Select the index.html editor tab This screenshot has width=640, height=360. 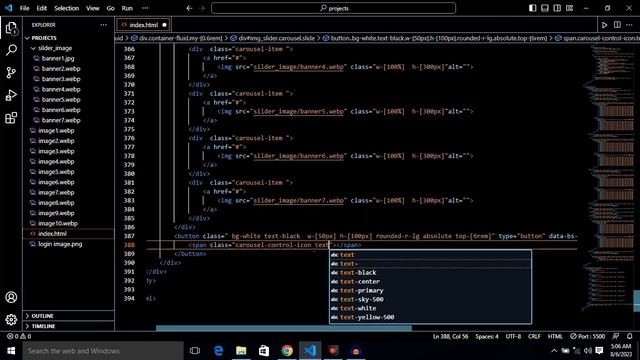click(x=143, y=25)
